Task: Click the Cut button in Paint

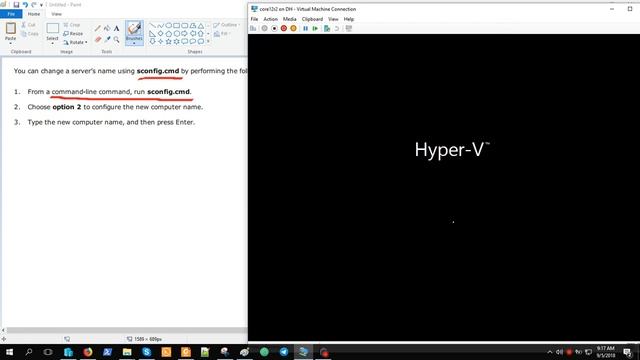Action: click(29, 25)
